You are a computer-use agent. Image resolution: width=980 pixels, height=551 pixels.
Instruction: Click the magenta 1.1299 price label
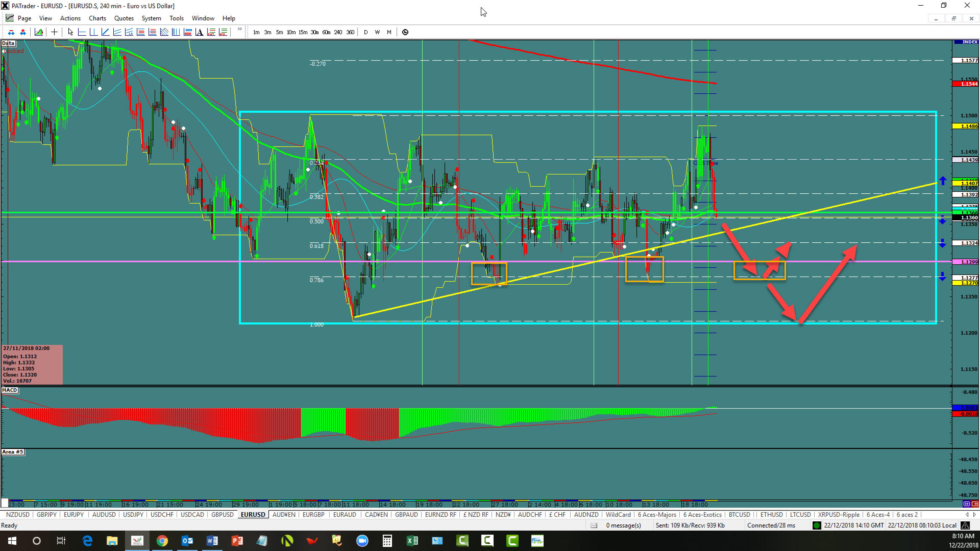click(x=965, y=262)
